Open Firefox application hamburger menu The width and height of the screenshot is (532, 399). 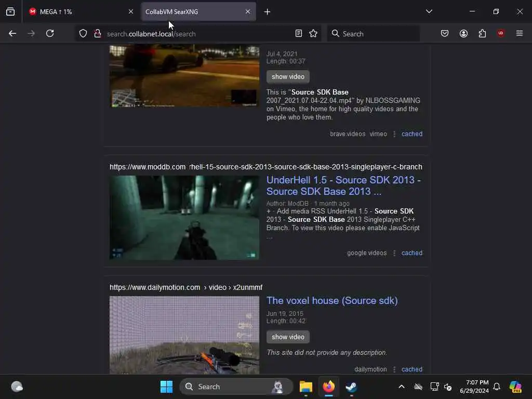pos(520,33)
